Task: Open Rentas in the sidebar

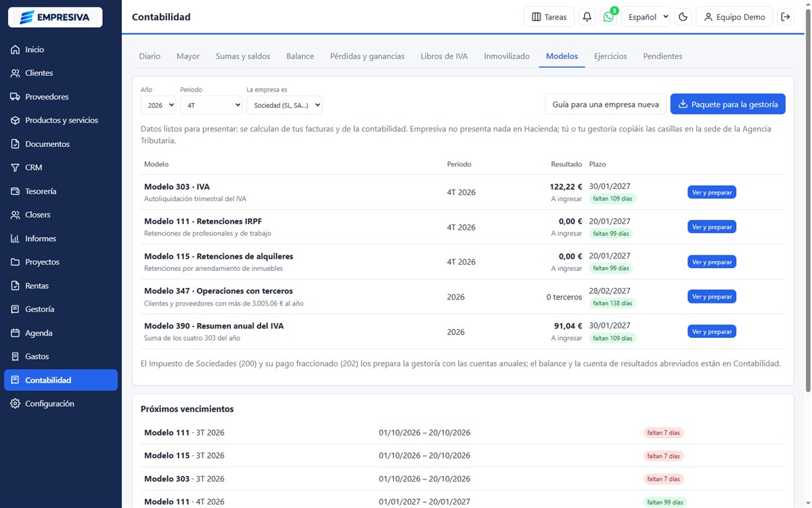Action: click(61, 286)
